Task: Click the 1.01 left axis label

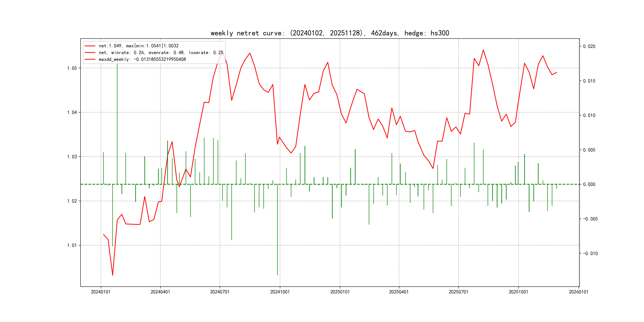Action: [x=72, y=245]
